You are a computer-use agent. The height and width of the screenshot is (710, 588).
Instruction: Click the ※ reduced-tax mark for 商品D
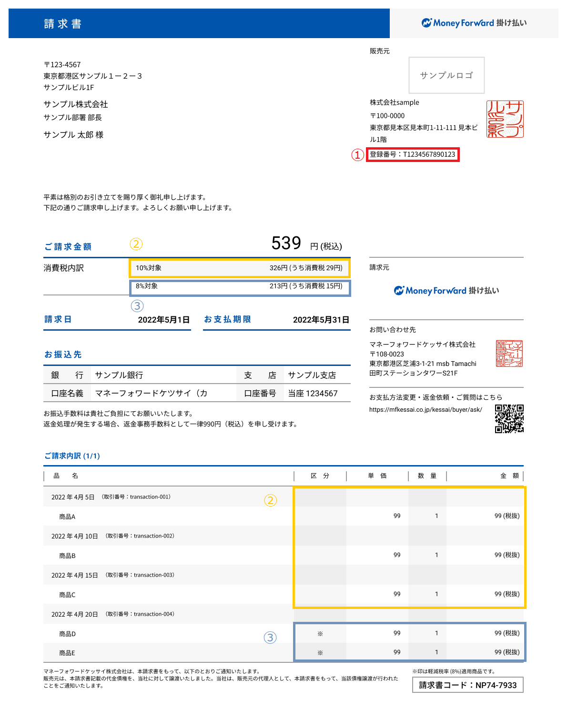coord(320,634)
